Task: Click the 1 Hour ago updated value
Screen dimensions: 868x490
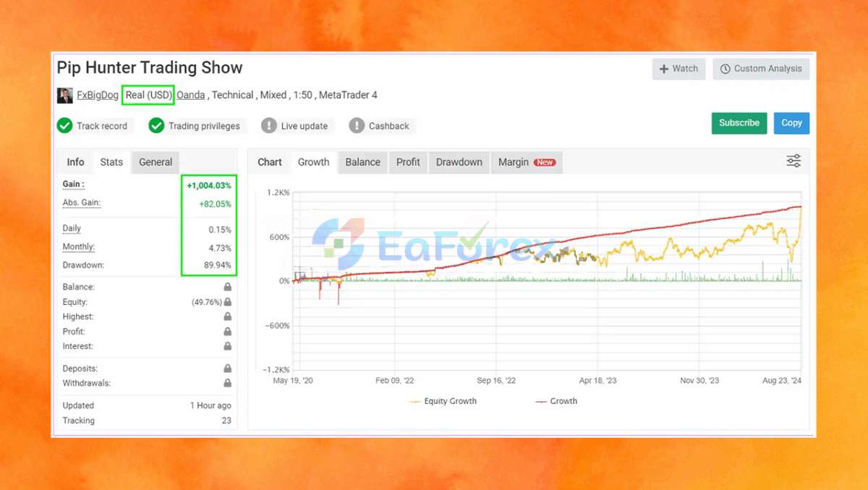Action: click(210, 405)
